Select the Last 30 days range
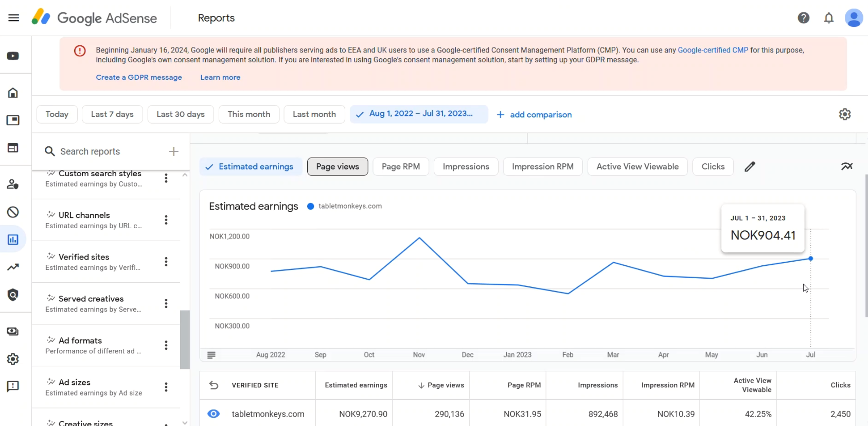Image resolution: width=868 pixels, height=426 pixels. (x=181, y=114)
